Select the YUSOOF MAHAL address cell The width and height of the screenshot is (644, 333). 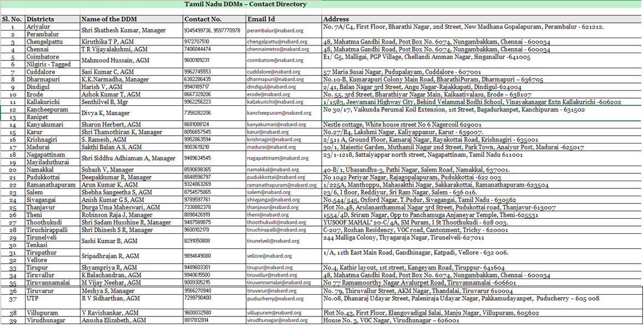[x=481, y=222]
